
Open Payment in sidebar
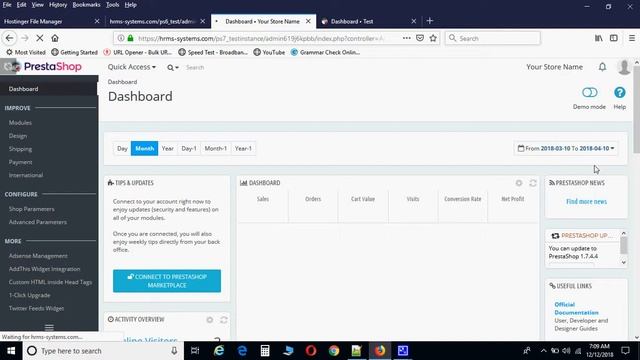[20, 162]
